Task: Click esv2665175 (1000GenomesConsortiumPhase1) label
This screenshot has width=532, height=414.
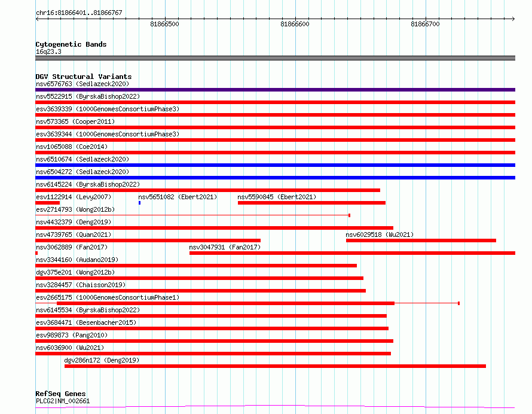Action: point(108,297)
